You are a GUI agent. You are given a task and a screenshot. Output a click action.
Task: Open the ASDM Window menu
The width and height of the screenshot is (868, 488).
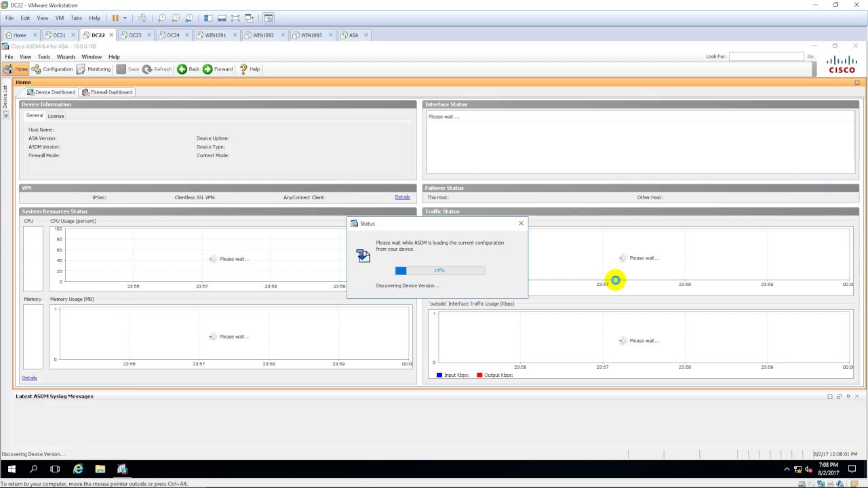92,57
